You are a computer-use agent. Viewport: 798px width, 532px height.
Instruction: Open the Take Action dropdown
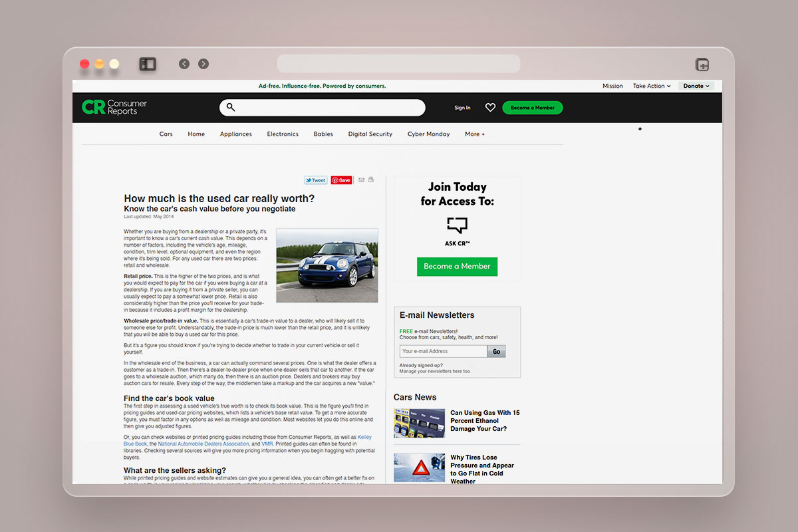651,85
